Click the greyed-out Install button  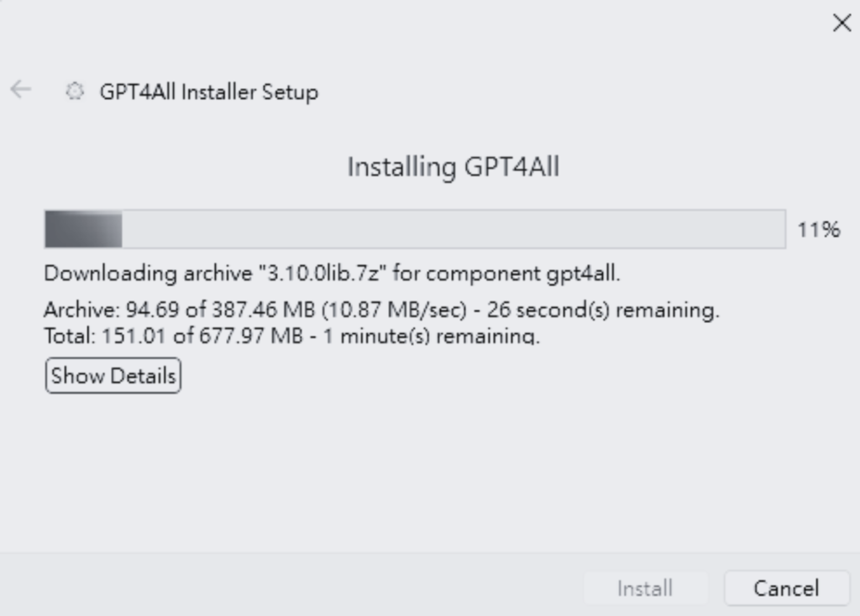645,588
